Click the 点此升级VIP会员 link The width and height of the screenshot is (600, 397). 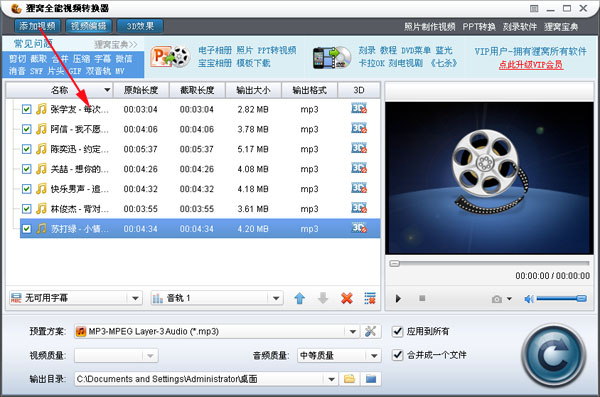530,65
